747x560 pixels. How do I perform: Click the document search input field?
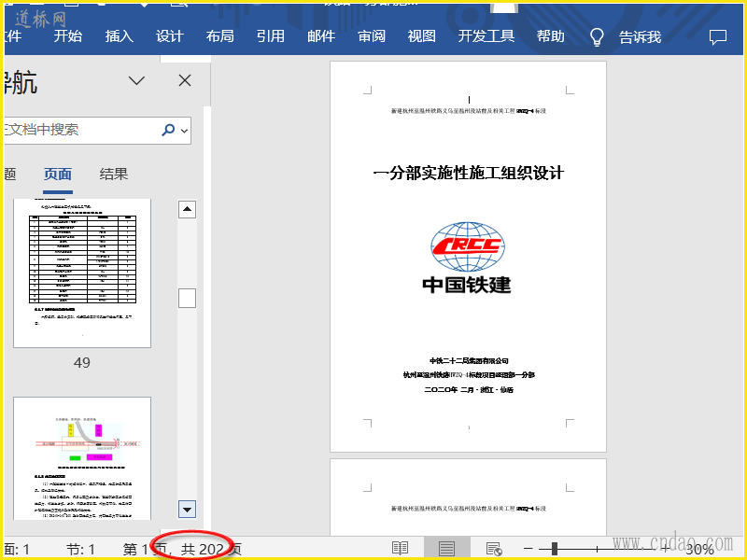tap(81, 130)
